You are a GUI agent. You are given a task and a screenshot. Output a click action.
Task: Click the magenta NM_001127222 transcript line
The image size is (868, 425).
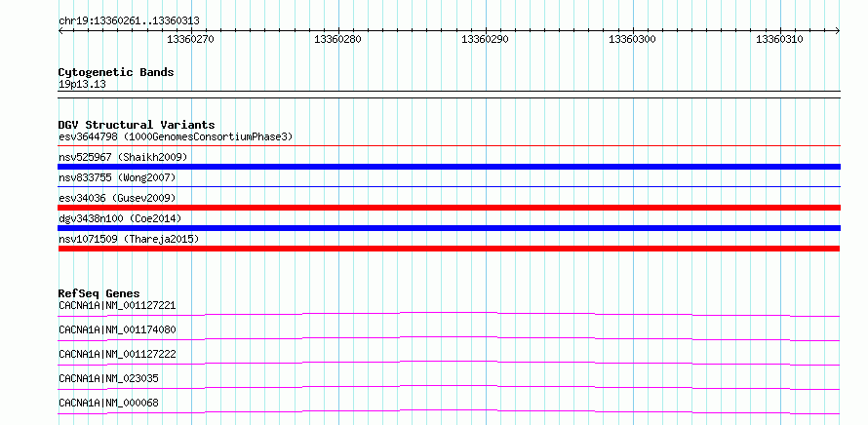click(x=449, y=363)
